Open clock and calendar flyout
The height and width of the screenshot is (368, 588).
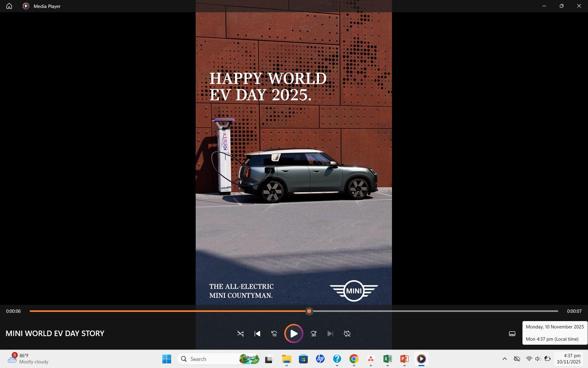tap(568, 359)
